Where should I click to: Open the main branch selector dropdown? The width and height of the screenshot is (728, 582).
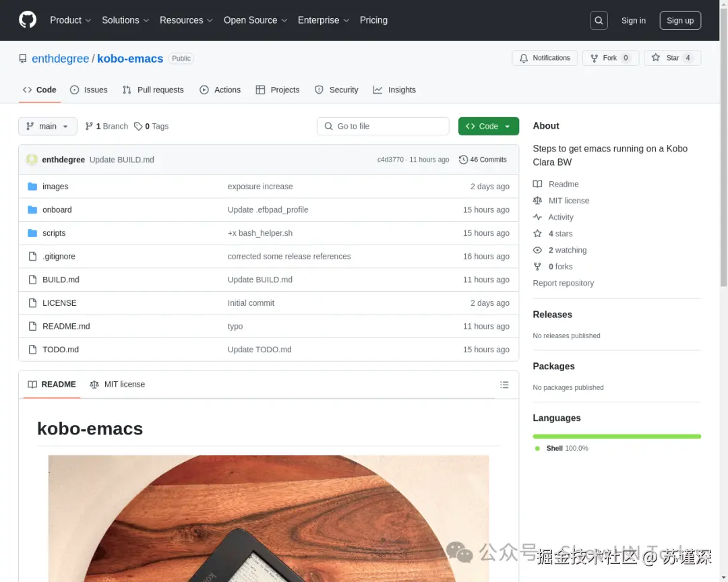(48, 126)
